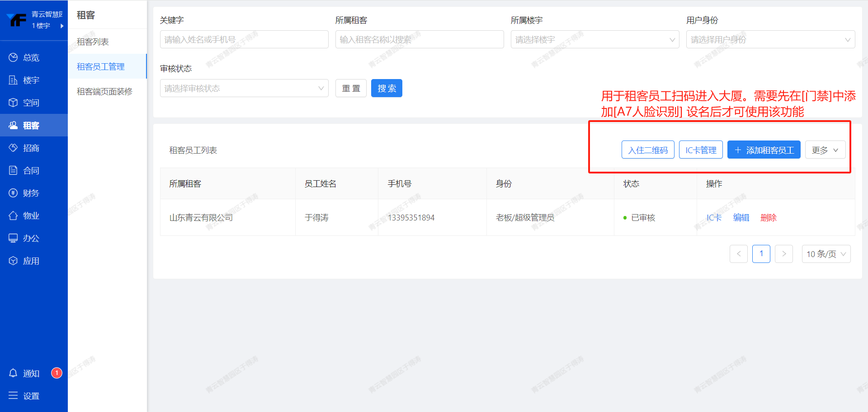Open the 设置 settings menu icon
Viewport: 868px width, 412px height.
tap(13, 396)
